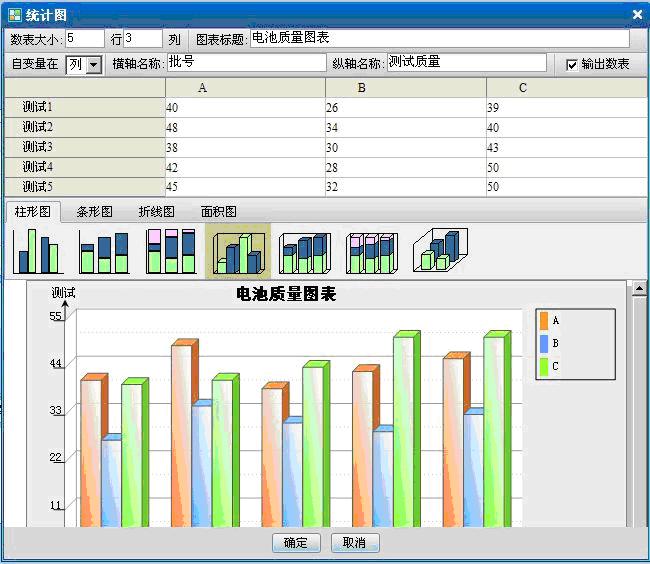Click the 取消 button

(355, 542)
